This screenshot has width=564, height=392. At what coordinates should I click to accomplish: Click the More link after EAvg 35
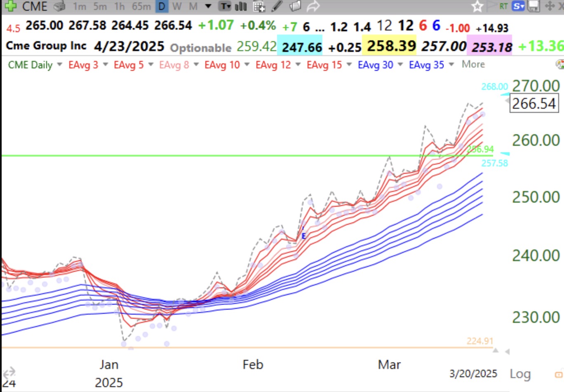pos(472,65)
